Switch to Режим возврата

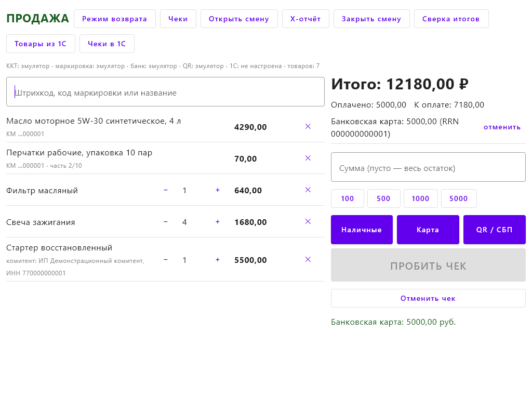(x=115, y=19)
